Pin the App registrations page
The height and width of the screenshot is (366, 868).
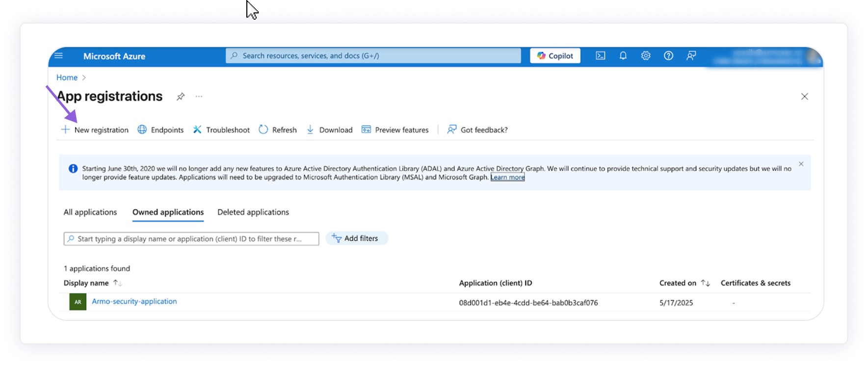pos(181,96)
